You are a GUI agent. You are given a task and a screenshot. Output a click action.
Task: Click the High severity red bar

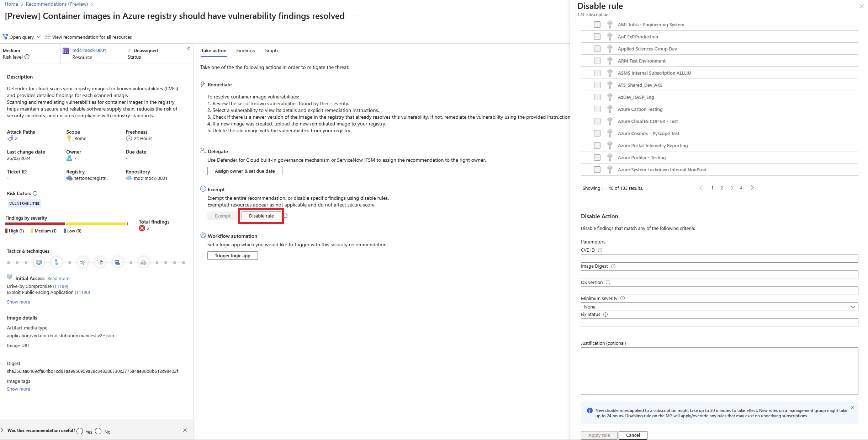pyautogui.click(x=35, y=224)
